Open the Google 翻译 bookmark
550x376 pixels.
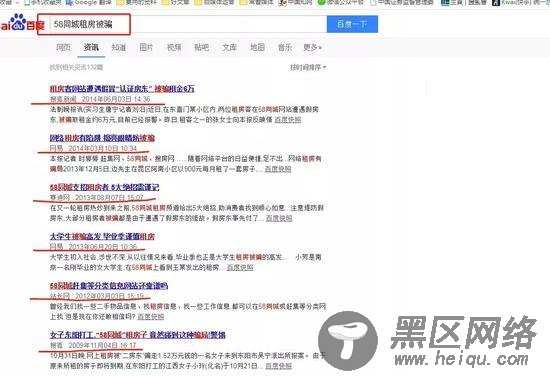click(x=89, y=2)
